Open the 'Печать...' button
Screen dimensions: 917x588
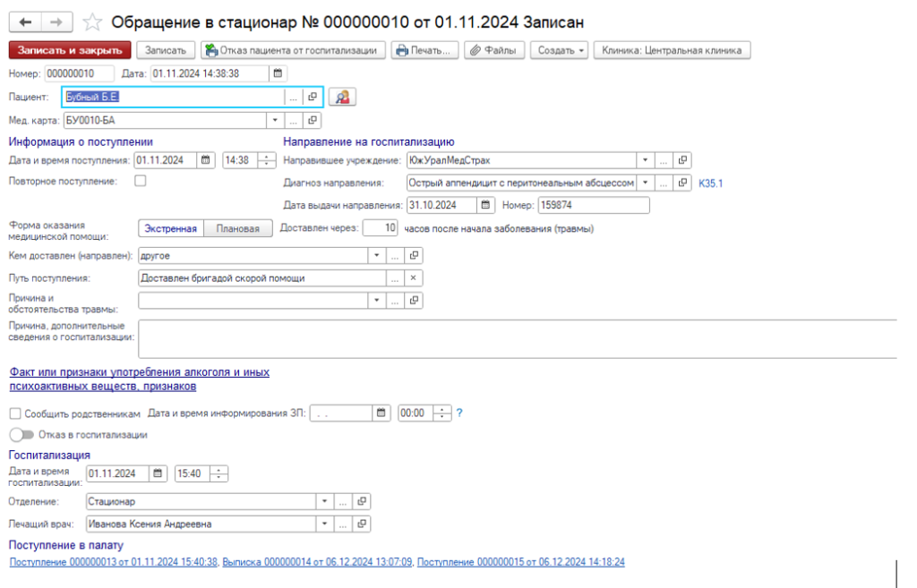click(x=424, y=50)
